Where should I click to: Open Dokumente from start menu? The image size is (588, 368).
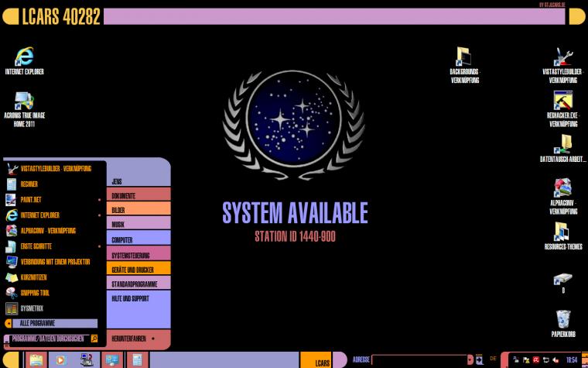(x=138, y=194)
